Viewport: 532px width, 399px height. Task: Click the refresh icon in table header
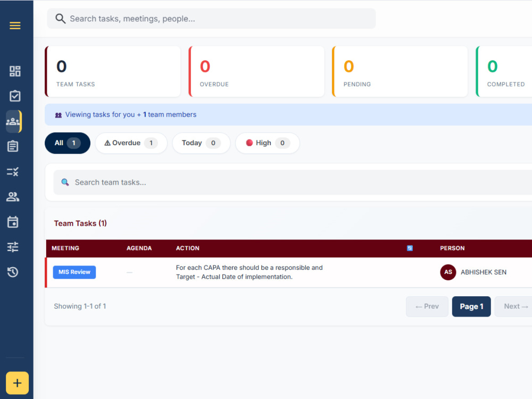[x=410, y=248]
